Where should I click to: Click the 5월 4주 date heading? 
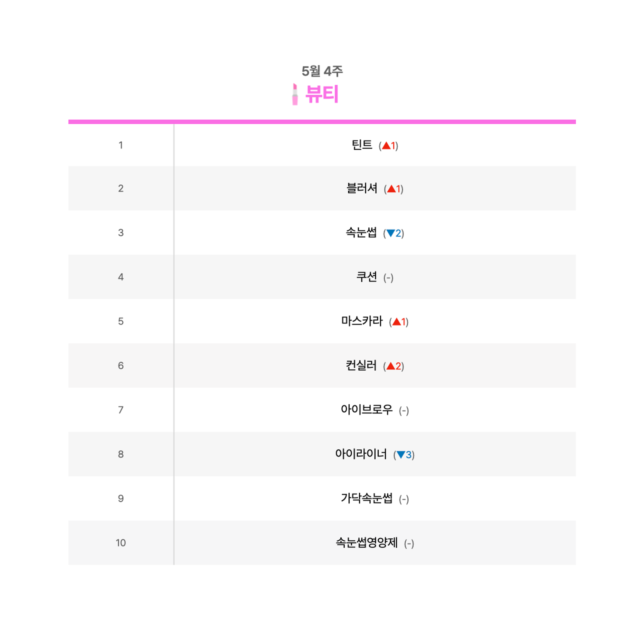pos(322,71)
